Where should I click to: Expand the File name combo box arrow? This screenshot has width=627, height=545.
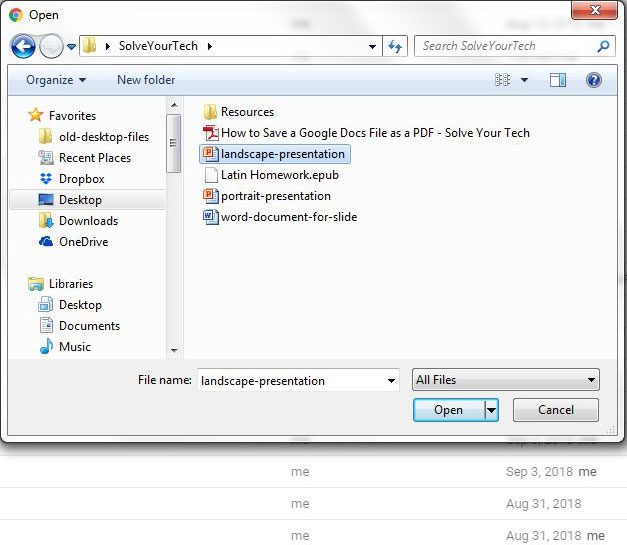(x=391, y=381)
